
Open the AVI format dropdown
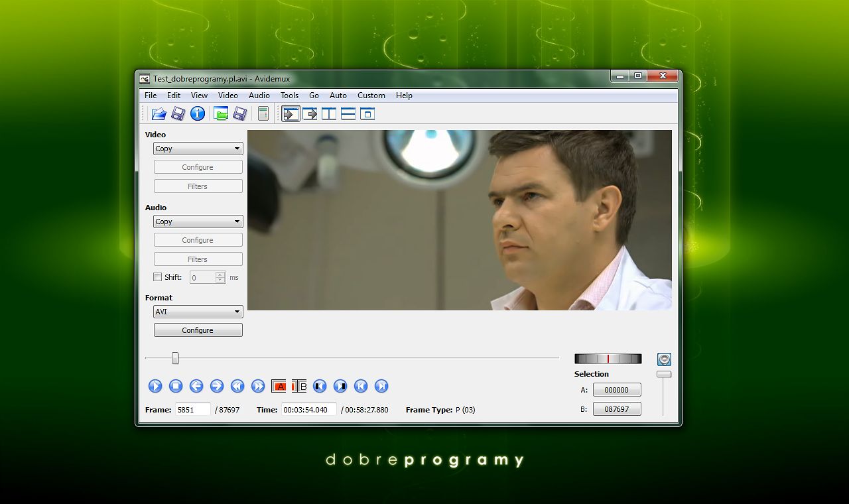198,312
